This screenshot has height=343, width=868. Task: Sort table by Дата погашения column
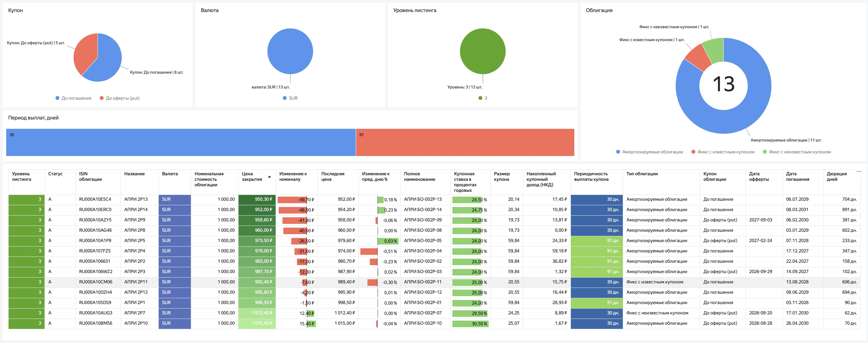(797, 176)
